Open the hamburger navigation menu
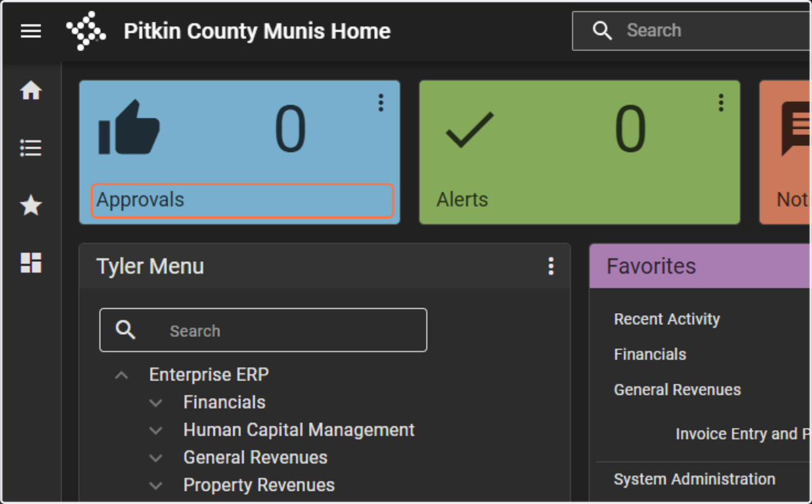This screenshot has width=812, height=504. 30,31
